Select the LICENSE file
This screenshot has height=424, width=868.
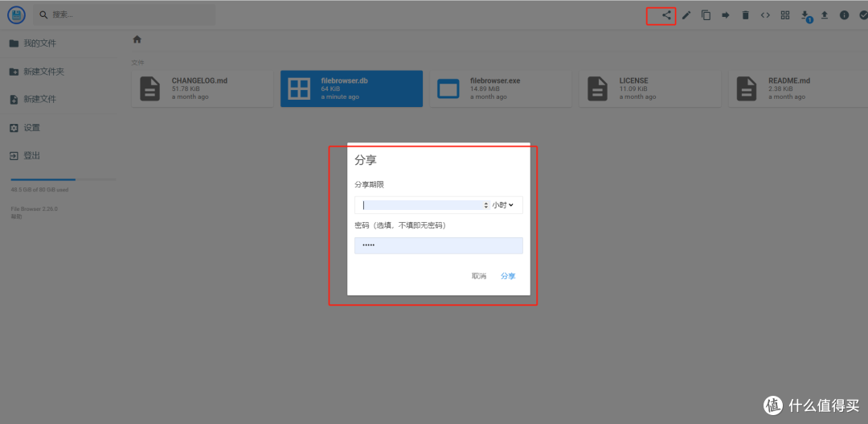pos(650,89)
